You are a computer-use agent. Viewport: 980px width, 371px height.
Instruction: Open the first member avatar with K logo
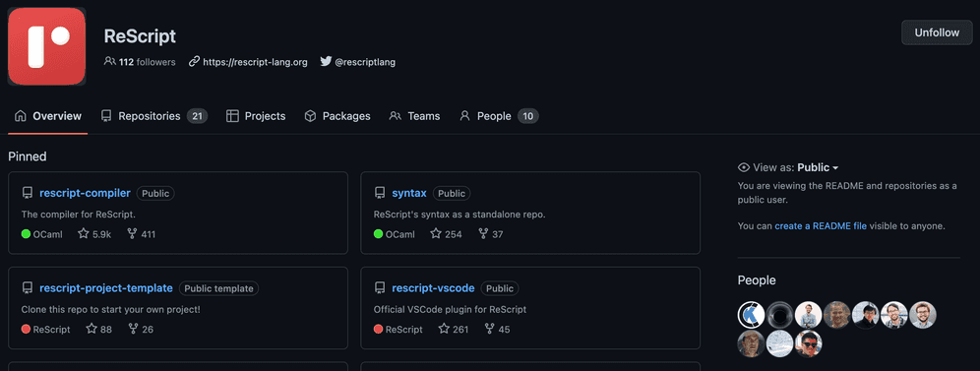tap(751, 315)
